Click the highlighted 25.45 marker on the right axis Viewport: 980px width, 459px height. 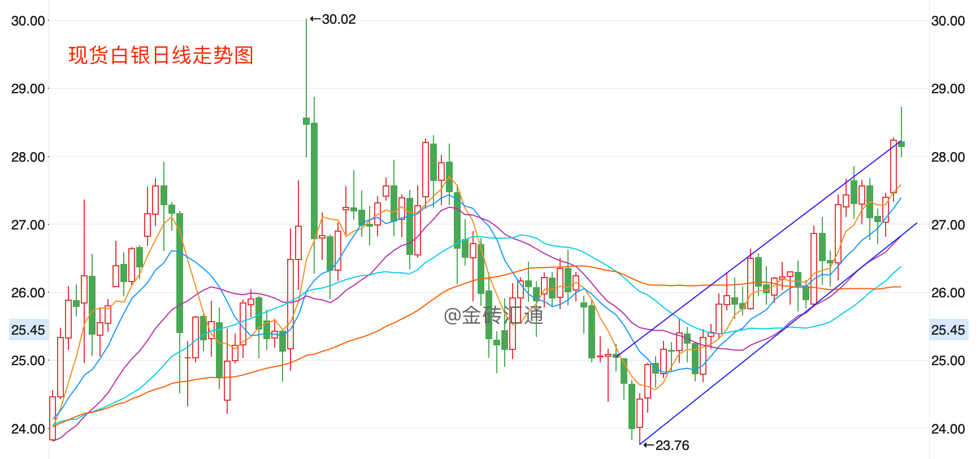click(x=949, y=330)
